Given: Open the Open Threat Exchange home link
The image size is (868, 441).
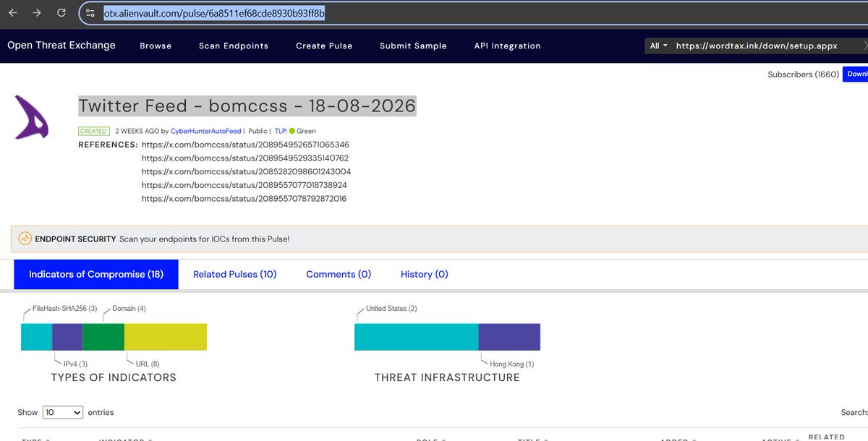Looking at the screenshot, I should tap(61, 45).
